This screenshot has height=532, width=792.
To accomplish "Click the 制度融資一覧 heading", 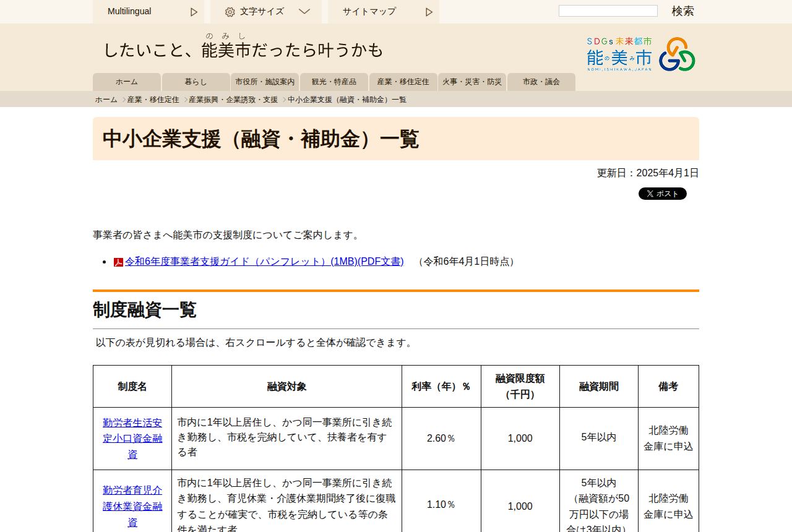I will point(145,310).
